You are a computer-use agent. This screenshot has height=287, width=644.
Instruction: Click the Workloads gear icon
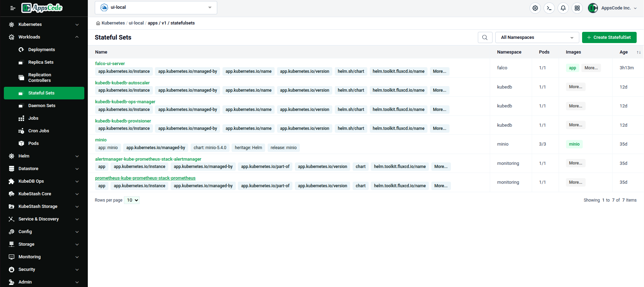(x=12, y=37)
